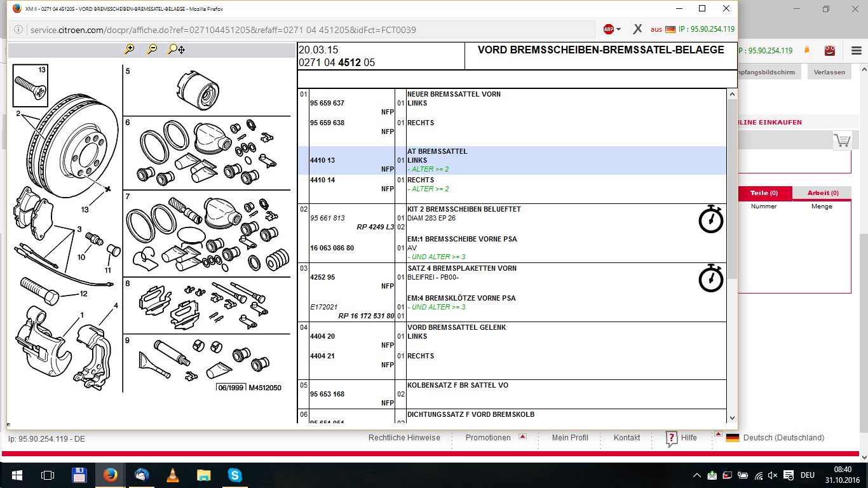Viewport: 868px width, 488px height.
Task: Open the site information icon beside URL
Action: 18,29
